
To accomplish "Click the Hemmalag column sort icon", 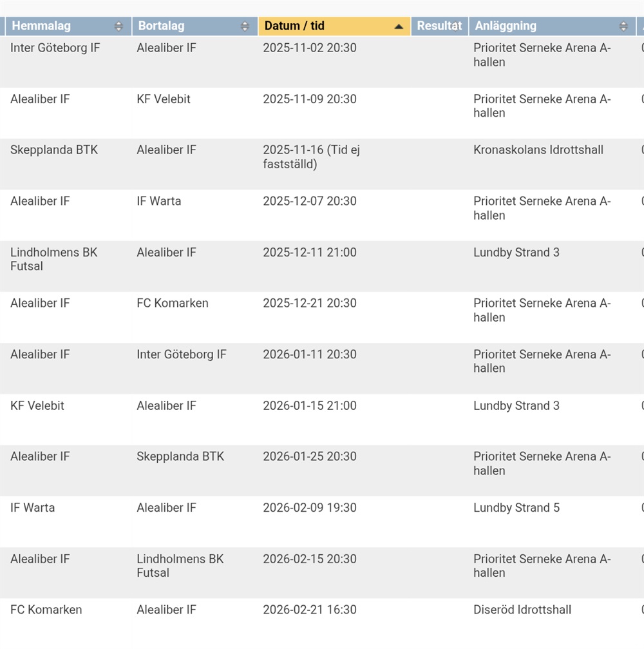I will 118,26.
